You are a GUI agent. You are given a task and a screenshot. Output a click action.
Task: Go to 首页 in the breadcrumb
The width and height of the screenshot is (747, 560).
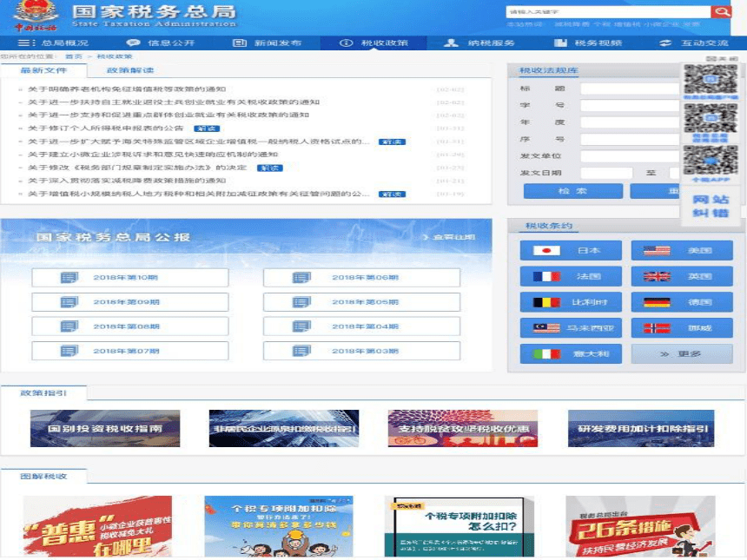pos(73,56)
